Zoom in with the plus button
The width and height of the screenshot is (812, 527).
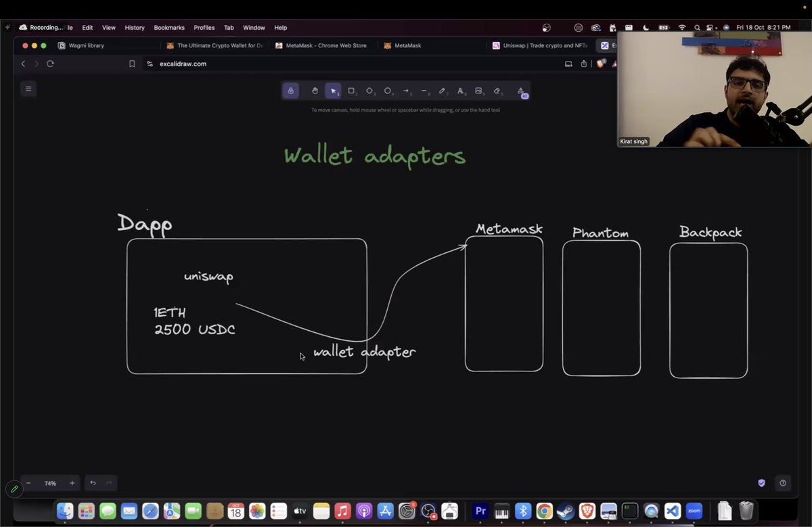[72, 483]
